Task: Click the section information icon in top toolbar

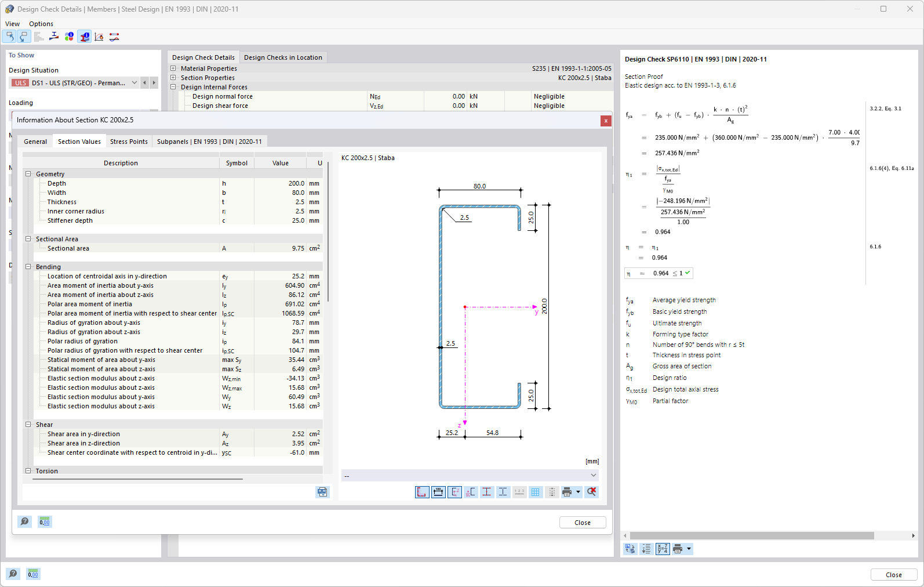Action: pos(85,37)
